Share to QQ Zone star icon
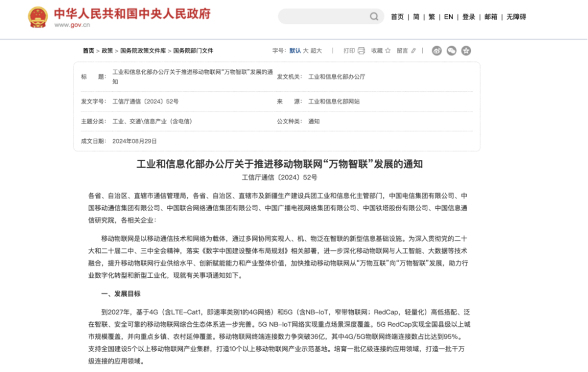 coord(466,51)
